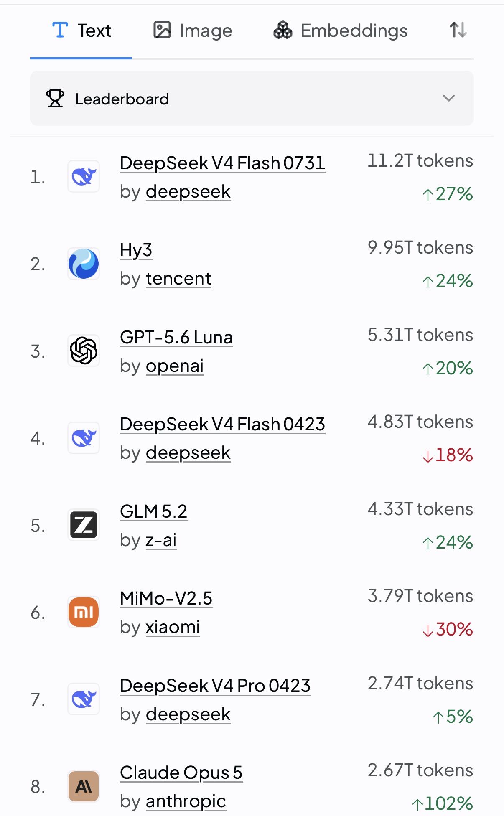
Task: Switch to the Image tab
Action: tap(193, 31)
